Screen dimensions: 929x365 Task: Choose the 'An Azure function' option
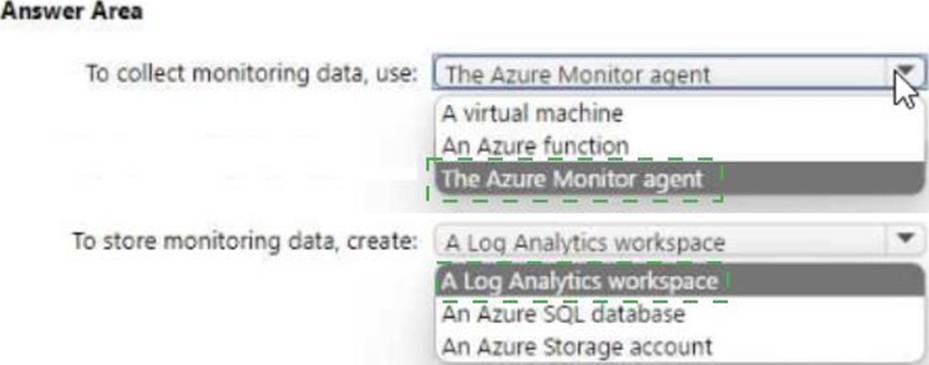[x=535, y=146]
